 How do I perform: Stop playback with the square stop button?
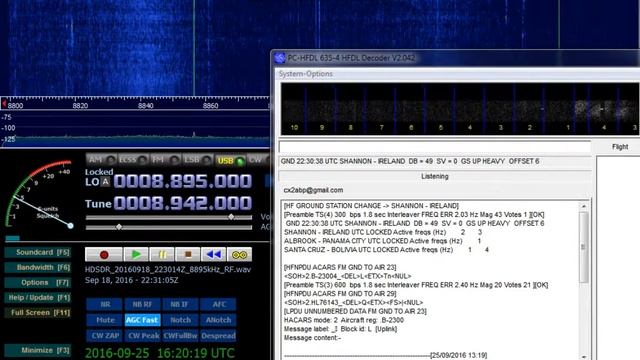[188, 255]
